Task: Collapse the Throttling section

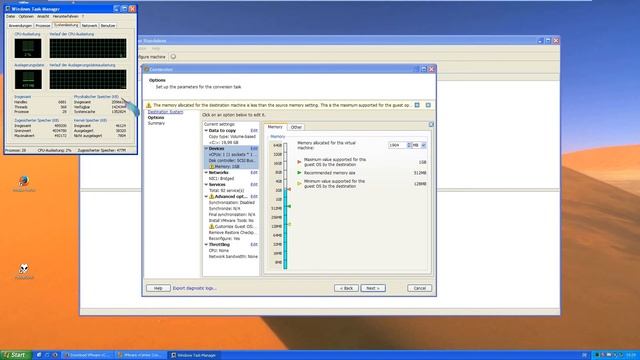Action: (x=206, y=244)
